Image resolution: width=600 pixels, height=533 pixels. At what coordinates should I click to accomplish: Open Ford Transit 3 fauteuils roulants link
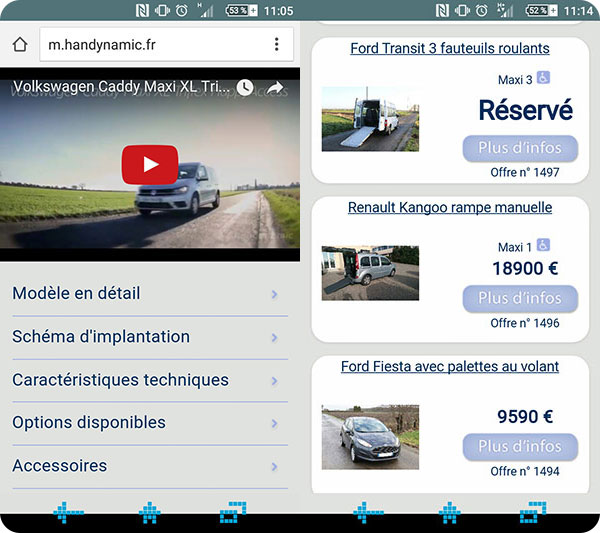pyautogui.click(x=449, y=49)
